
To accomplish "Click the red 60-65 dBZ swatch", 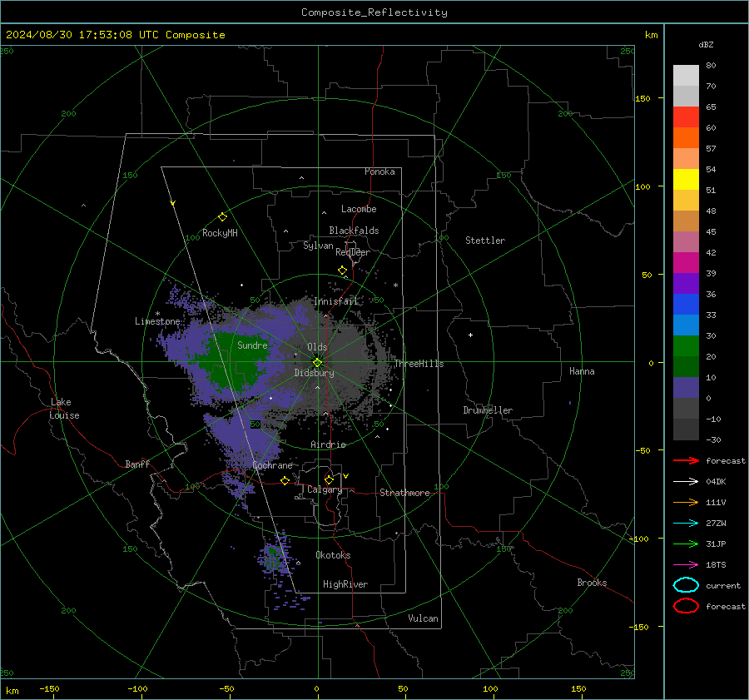I will pyautogui.click(x=686, y=117).
